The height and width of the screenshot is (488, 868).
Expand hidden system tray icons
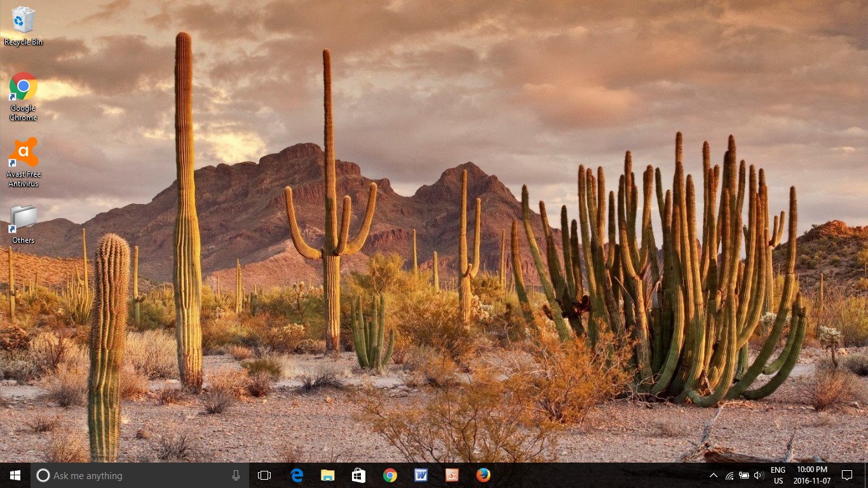[x=713, y=475]
